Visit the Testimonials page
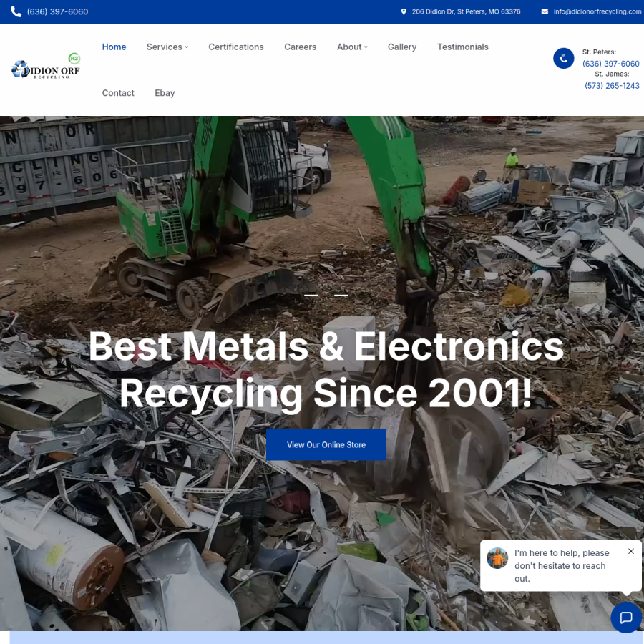This screenshot has height=644, width=644. click(463, 47)
